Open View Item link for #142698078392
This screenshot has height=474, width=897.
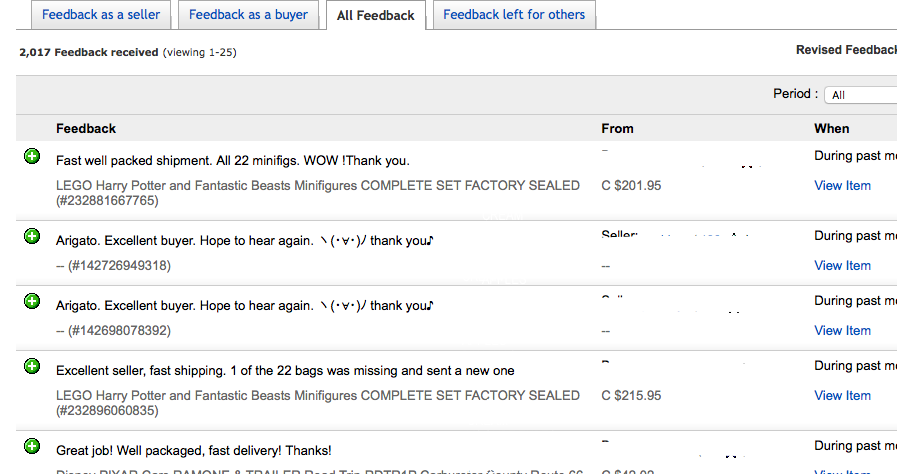click(x=842, y=330)
